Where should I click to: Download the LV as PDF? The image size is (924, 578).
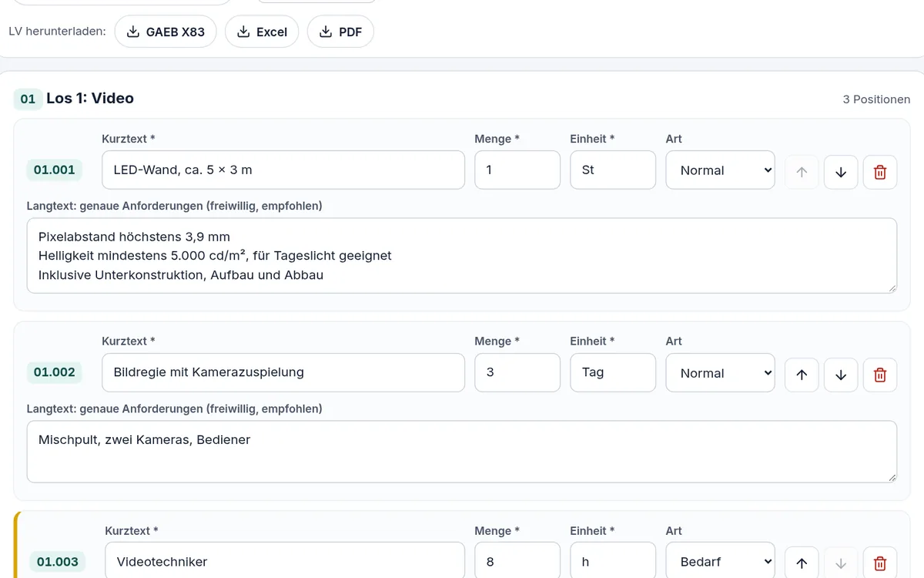pos(340,32)
